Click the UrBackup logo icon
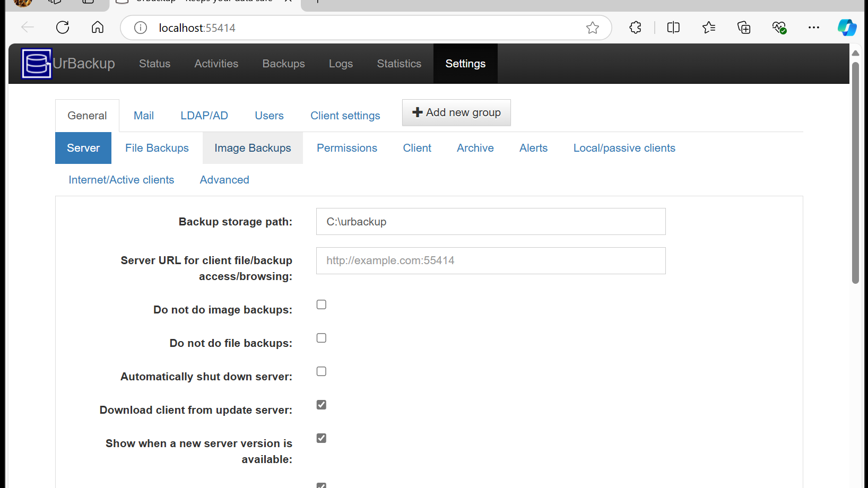 [36, 64]
